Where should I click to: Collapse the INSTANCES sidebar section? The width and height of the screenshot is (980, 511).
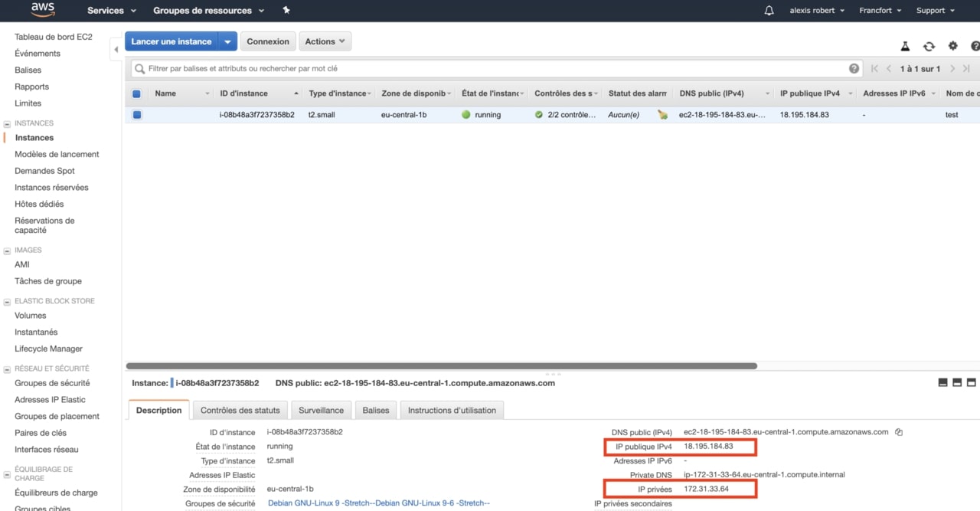point(7,123)
